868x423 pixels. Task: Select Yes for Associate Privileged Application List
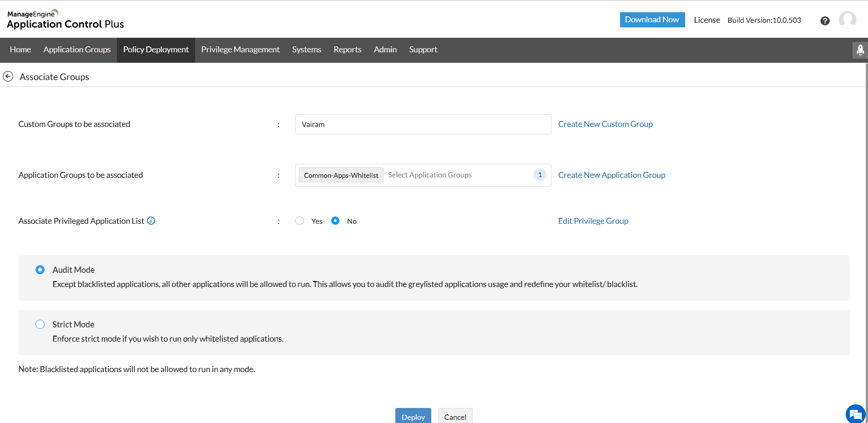tap(299, 221)
